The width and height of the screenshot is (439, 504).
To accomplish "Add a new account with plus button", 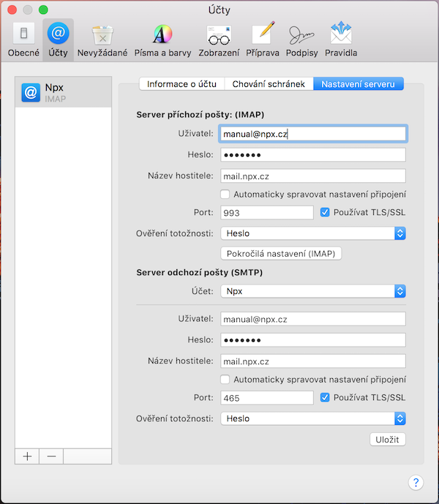I will click(x=27, y=456).
